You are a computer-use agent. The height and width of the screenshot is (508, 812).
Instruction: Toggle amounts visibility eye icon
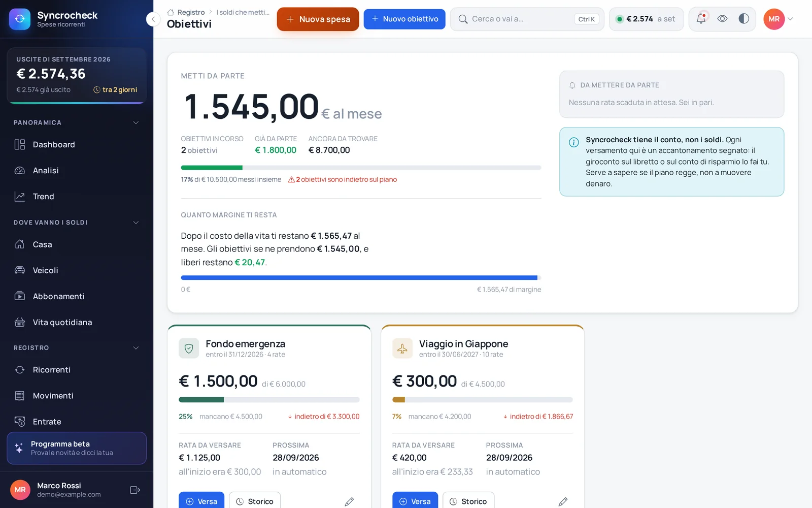coord(722,19)
